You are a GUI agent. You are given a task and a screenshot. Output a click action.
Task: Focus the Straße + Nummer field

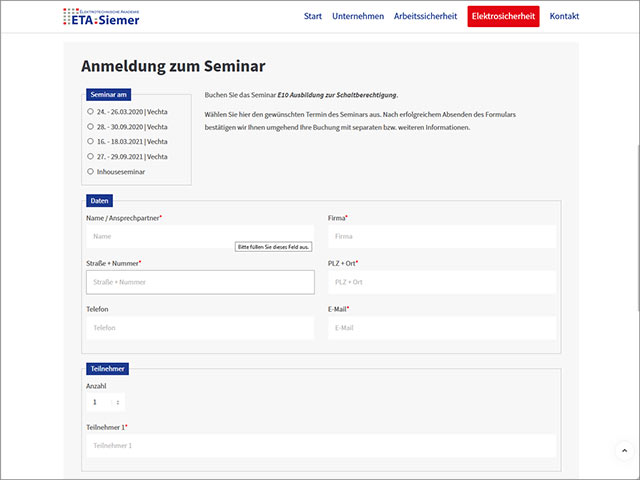click(x=200, y=282)
